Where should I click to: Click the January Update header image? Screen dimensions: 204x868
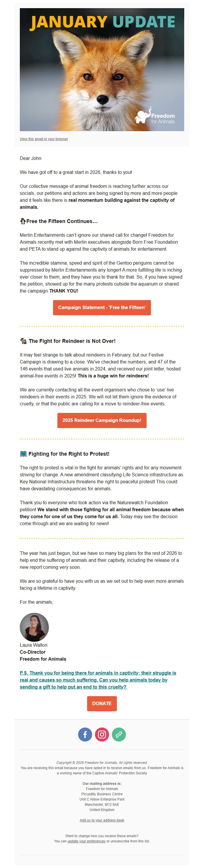[x=102, y=67]
